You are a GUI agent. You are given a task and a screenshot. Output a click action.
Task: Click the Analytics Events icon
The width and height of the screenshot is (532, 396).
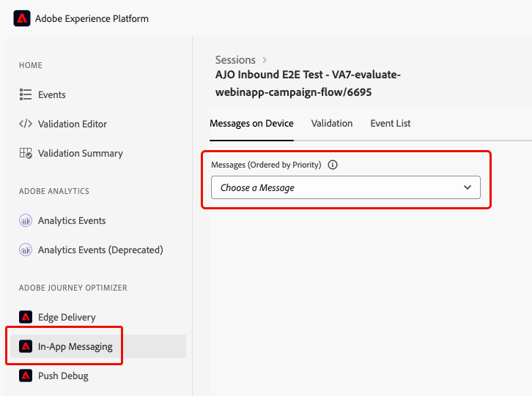[x=26, y=220]
